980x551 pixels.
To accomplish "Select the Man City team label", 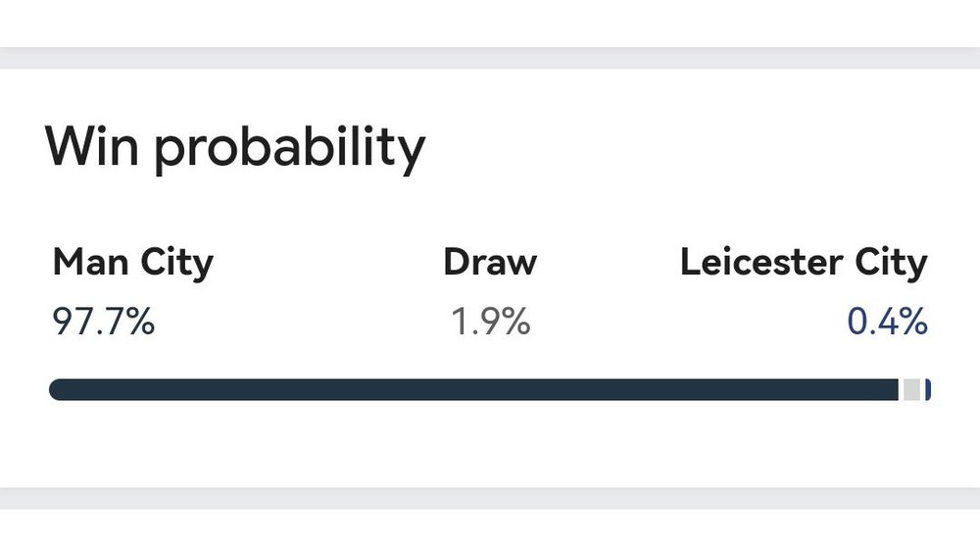I will coord(133,263).
